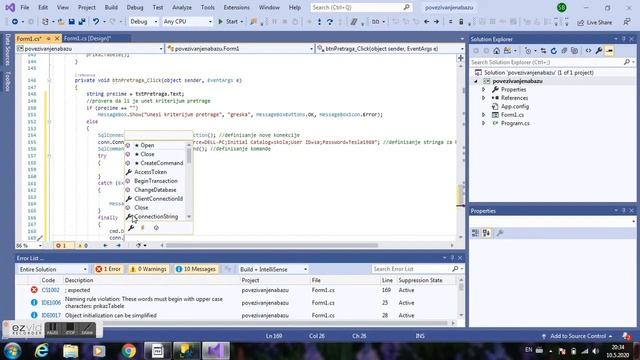Click the Refresh icon in Solution Explorer

553,51
